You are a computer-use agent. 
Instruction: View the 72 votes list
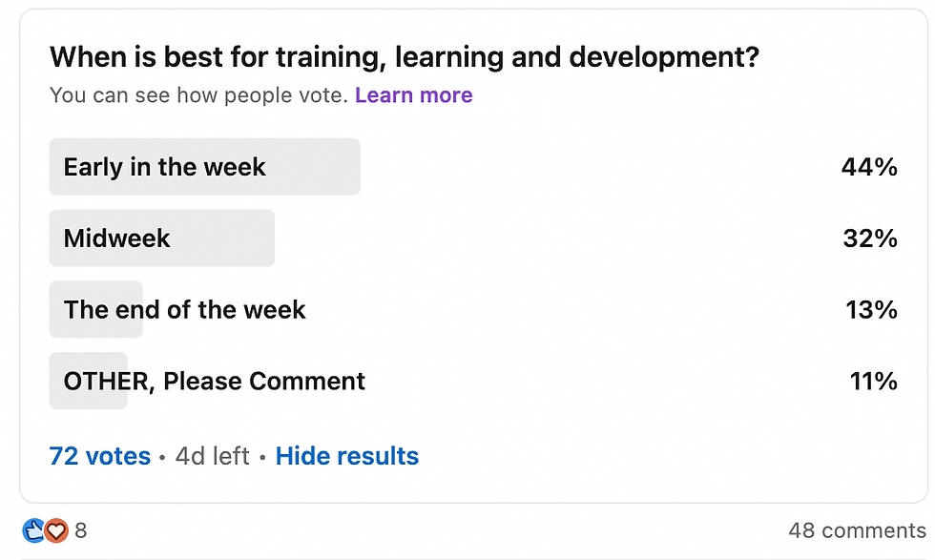coord(99,456)
